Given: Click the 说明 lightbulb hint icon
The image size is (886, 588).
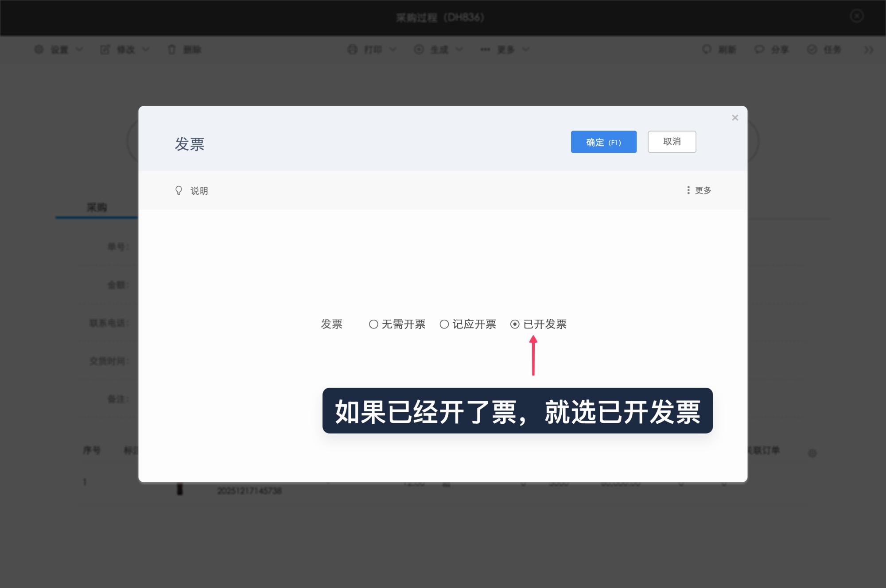Looking at the screenshot, I should coord(179,190).
